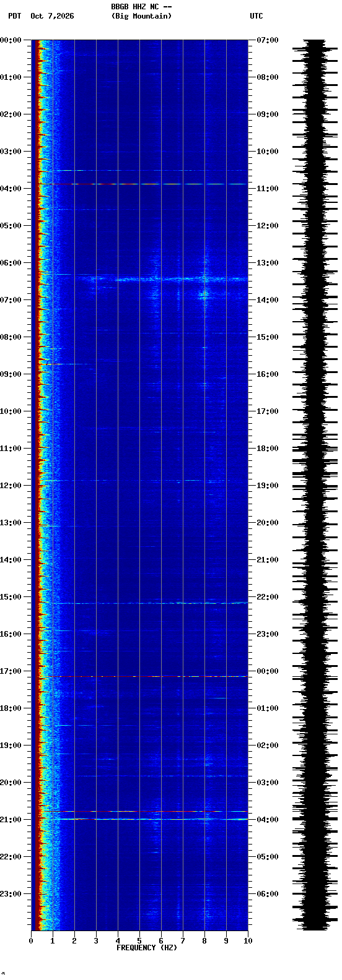
Task: Select the '17:00' PDT label on the left axis
Action: [x=11, y=671]
